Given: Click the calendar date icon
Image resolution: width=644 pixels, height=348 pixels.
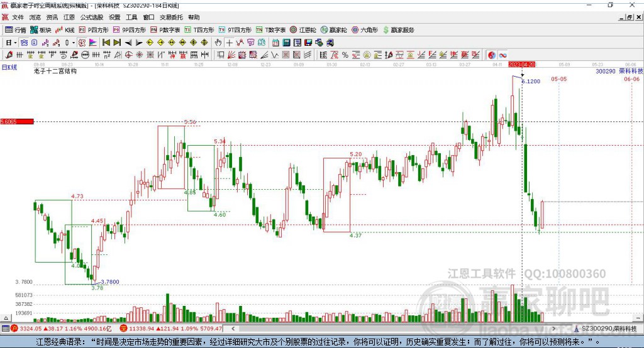Looking at the screenshot, I should [x=275, y=43].
